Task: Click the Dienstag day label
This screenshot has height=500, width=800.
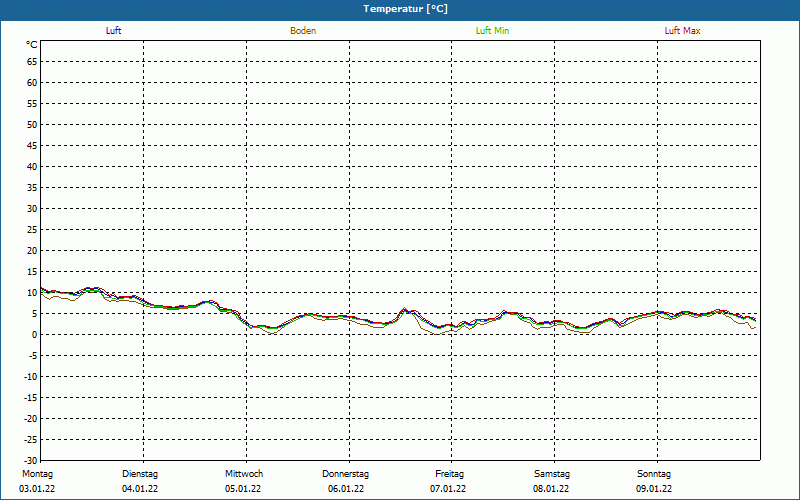Action: [140, 474]
